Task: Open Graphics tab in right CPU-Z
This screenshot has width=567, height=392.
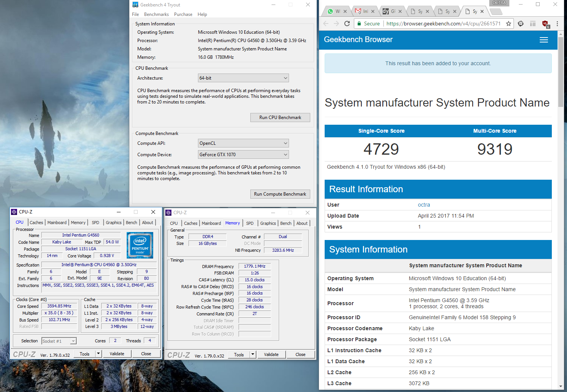Action: [x=268, y=223]
